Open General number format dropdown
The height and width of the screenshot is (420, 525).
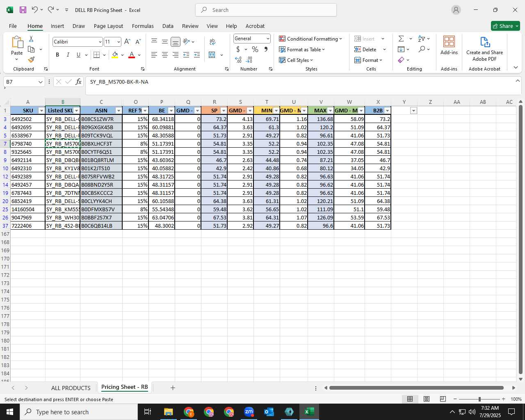[x=268, y=39]
